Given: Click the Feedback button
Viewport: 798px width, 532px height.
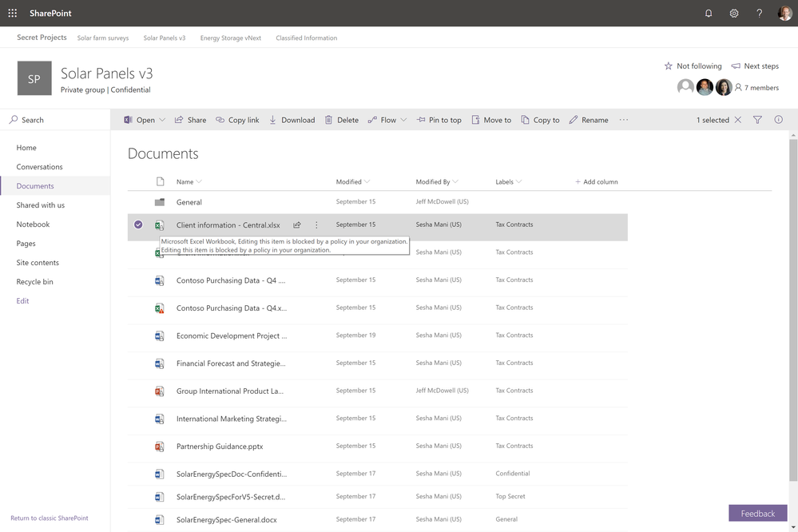Looking at the screenshot, I should [757, 514].
